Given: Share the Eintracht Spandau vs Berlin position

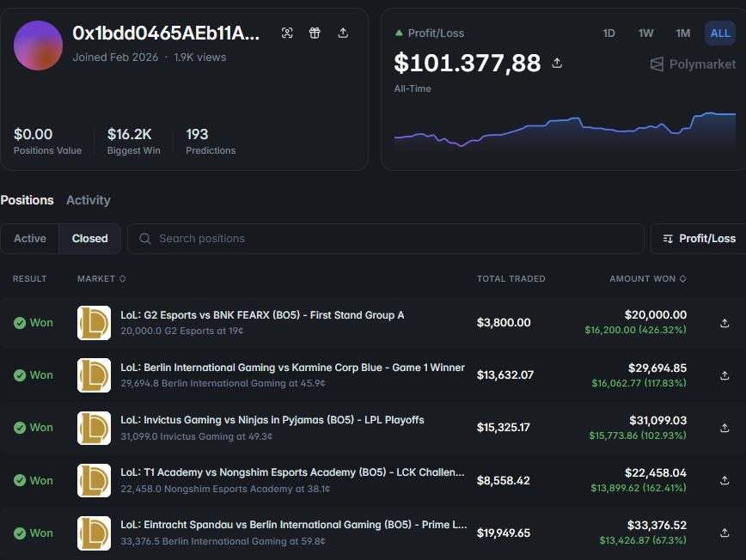Looking at the screenshot, I should click(725, 533).
